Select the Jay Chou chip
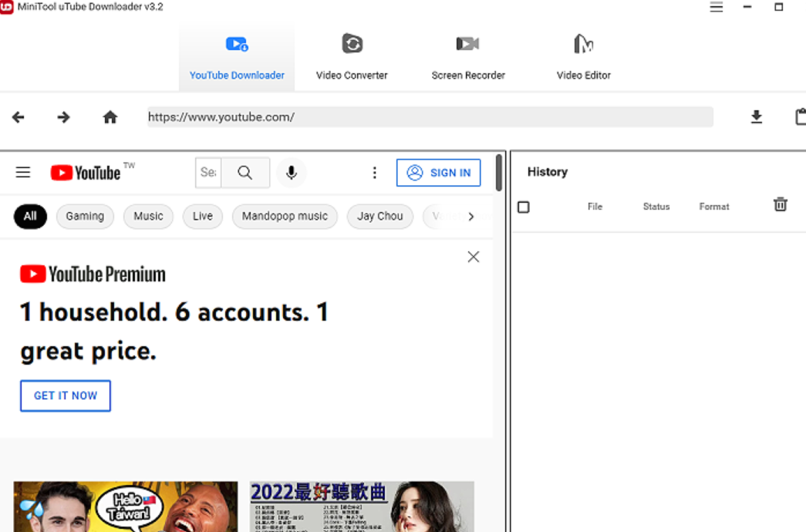 [380, 217]
